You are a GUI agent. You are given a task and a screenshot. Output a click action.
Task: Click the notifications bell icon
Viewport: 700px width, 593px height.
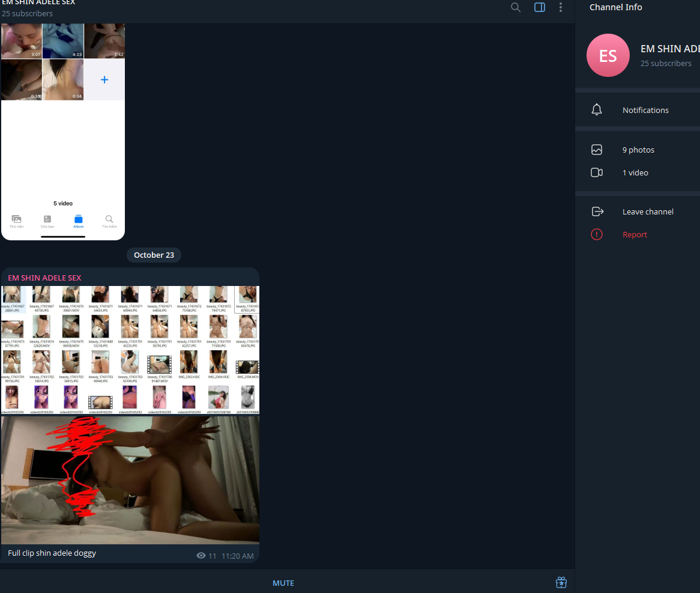tap(596, 109)
